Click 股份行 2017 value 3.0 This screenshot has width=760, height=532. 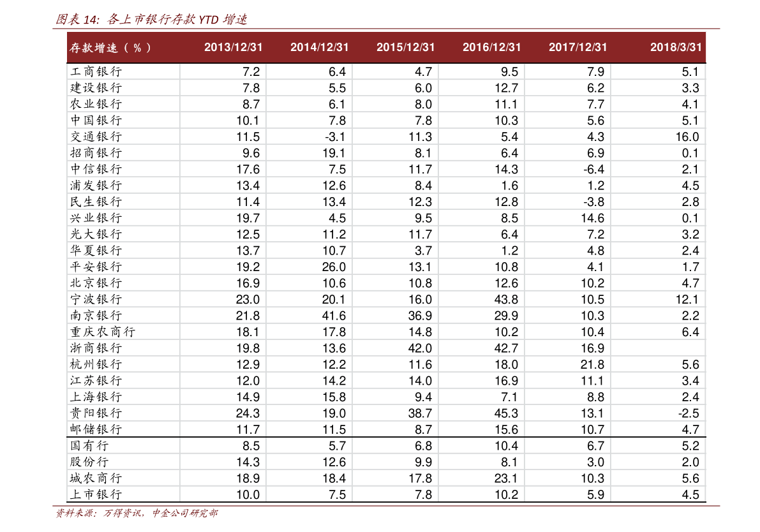coord(596,462)
